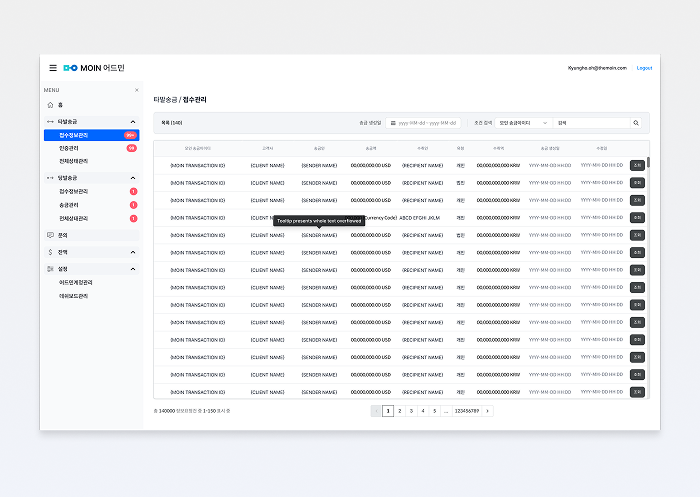Collapse the 타발송금 section chevron
The image size is (700, 497).
click(132, 121)
